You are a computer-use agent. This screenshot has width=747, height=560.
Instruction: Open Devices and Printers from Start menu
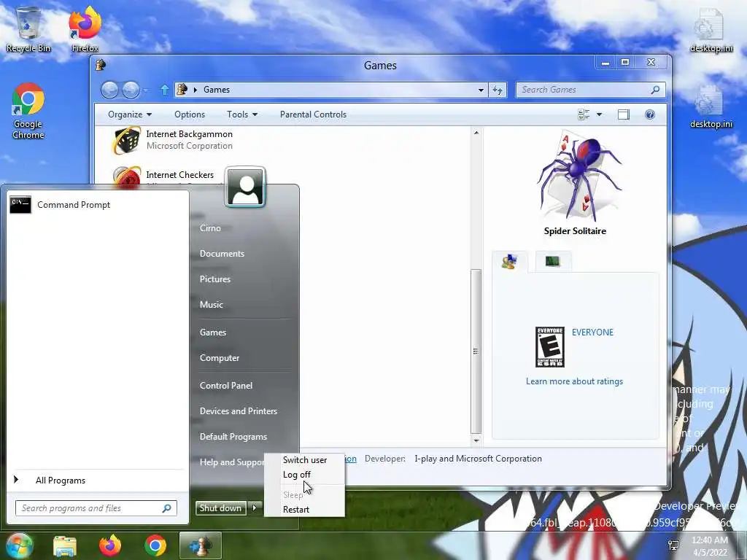pos(239,411)
